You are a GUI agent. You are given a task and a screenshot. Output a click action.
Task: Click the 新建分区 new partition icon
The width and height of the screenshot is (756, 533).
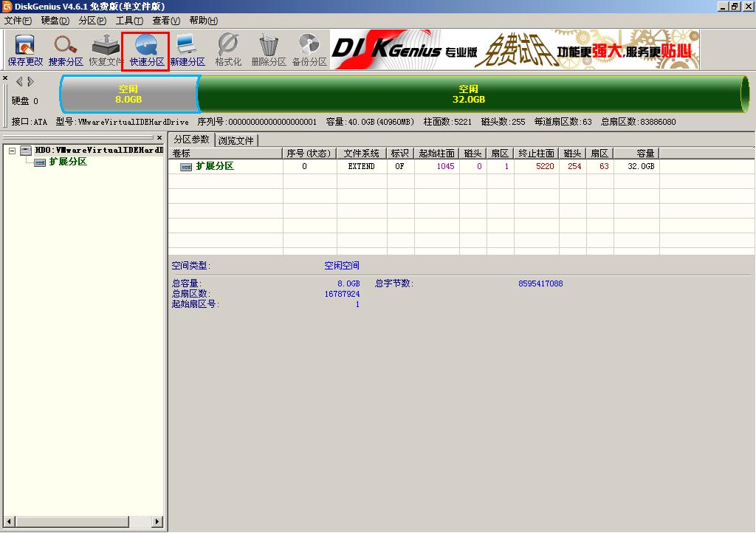[187, 50]
